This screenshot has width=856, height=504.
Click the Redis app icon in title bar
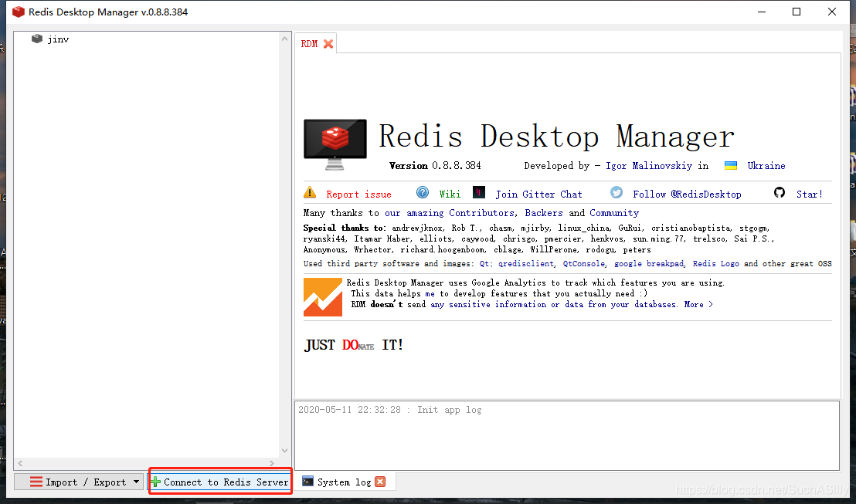click(18, 12)
